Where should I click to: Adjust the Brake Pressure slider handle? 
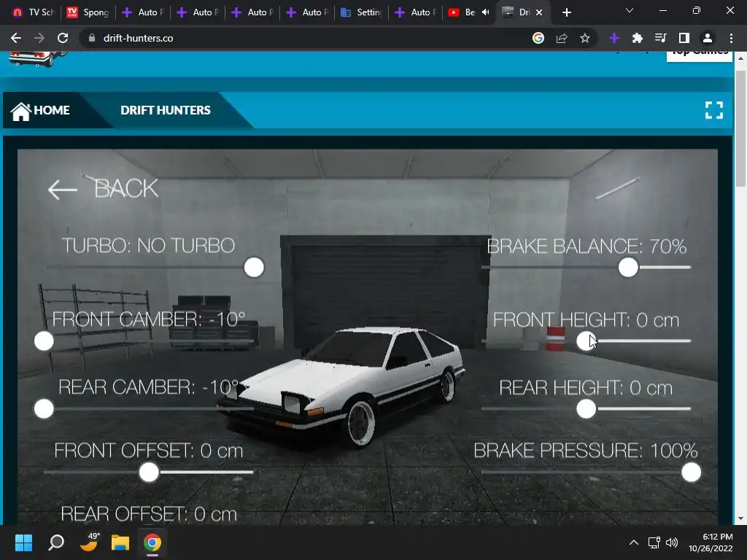tap(691, 472)
